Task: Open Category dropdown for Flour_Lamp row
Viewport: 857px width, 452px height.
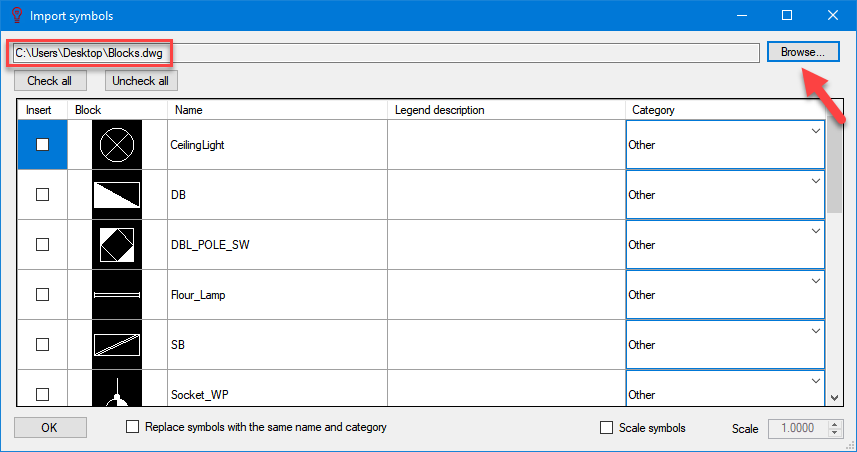Action: [725, 295]
